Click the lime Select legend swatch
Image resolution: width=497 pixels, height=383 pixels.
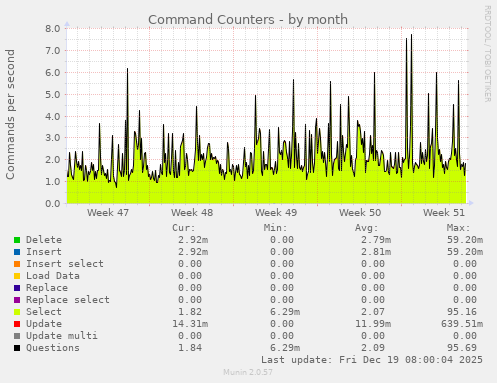(x=17, y=312)
